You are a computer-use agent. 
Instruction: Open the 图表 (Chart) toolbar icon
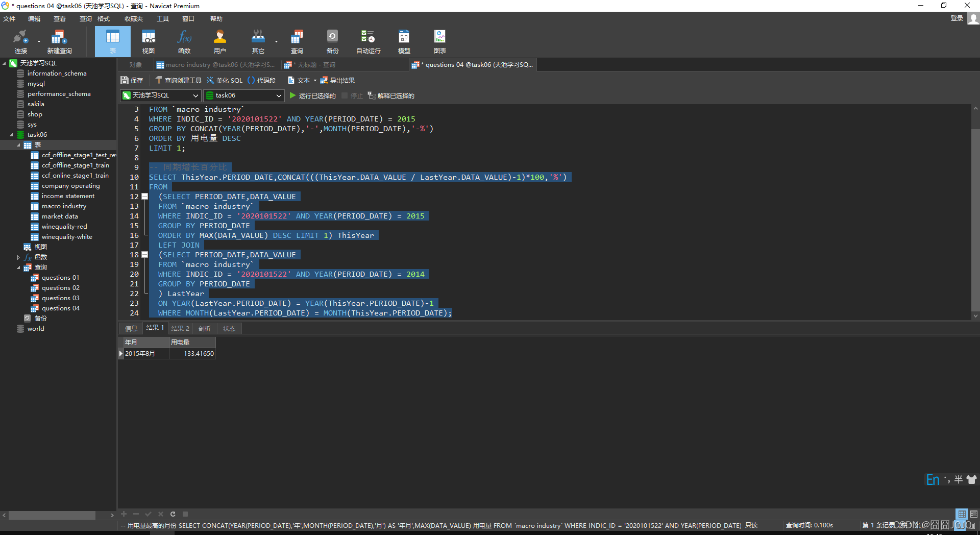(440, 41)
